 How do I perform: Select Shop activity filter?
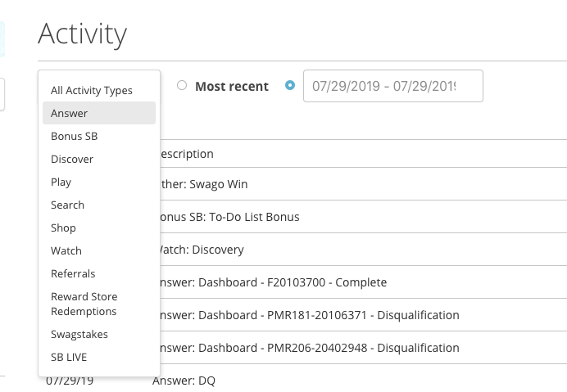click(63, 228)
